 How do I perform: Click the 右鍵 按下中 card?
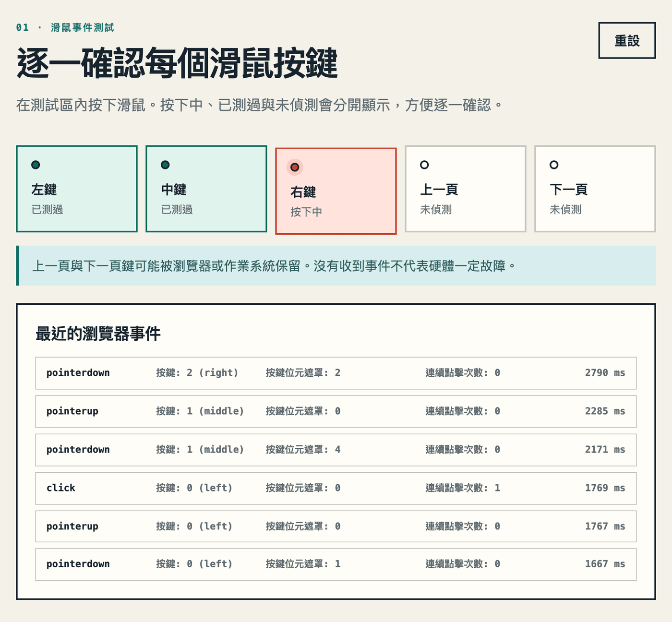tap(336, 191)
